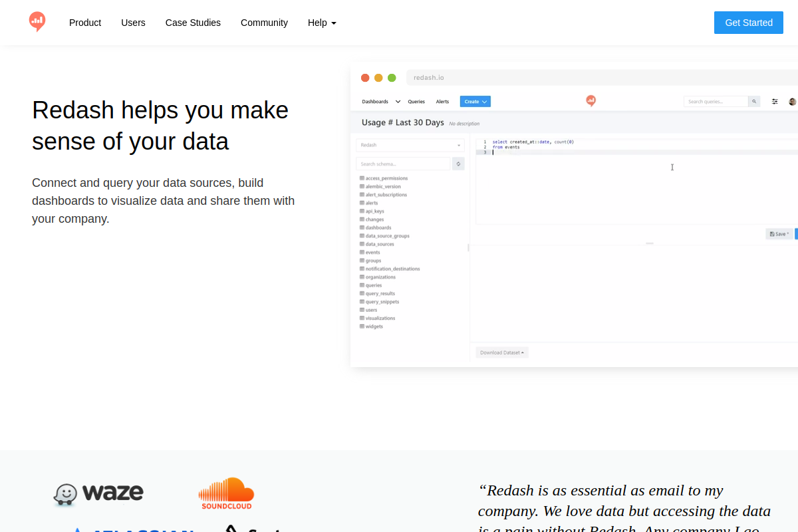The image size is (798, 532).
Task: Click the Waze customer logo
Action: [98, 493]
